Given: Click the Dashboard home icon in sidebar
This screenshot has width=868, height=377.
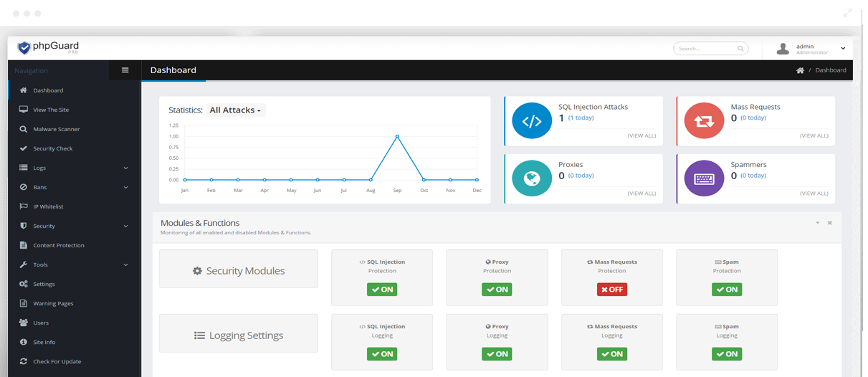Looking at the screenshot, I should (x=24, y=90).
